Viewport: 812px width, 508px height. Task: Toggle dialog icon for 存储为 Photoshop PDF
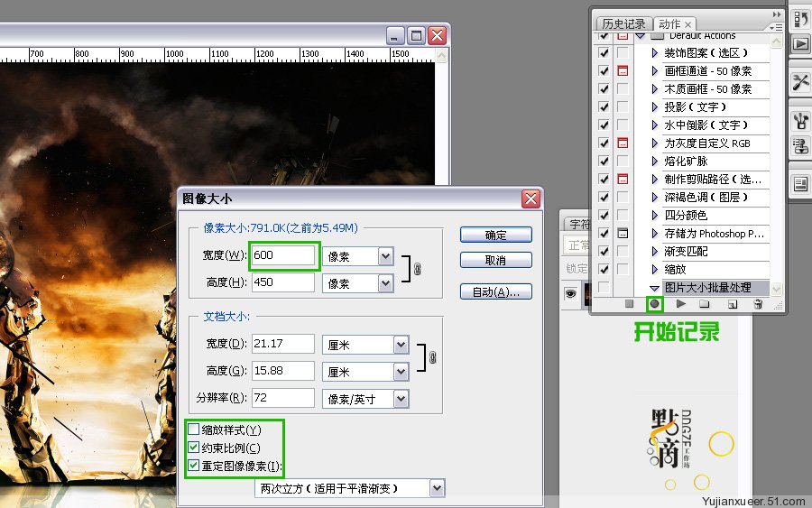coord(623,233)
